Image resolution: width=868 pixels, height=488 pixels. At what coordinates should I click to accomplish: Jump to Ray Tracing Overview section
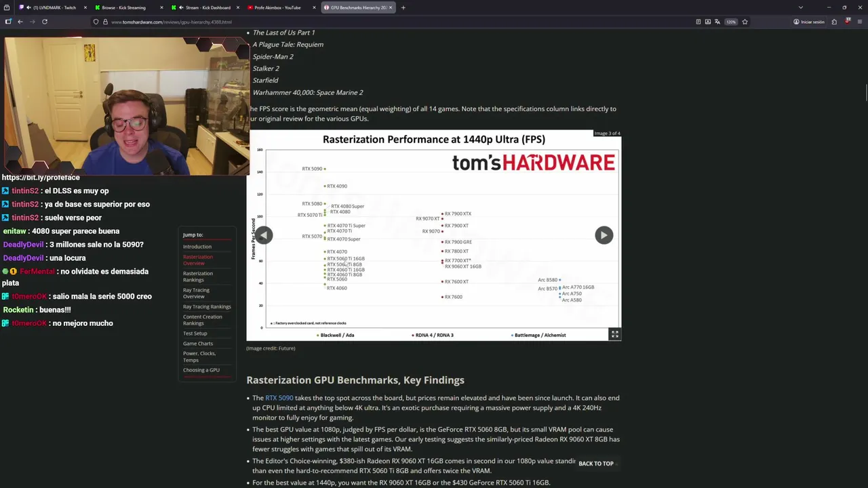(x=197, y=293)
